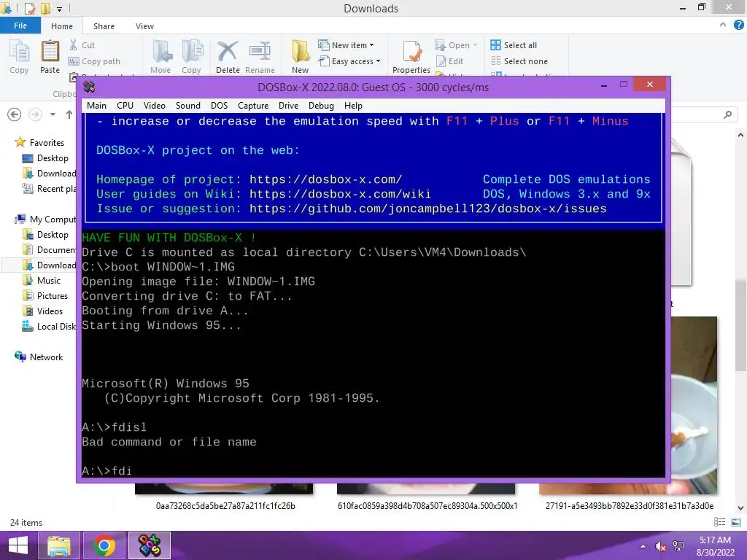
Task: Open the Drive menu in DOSBox-X
Action: tap(288, 106)
